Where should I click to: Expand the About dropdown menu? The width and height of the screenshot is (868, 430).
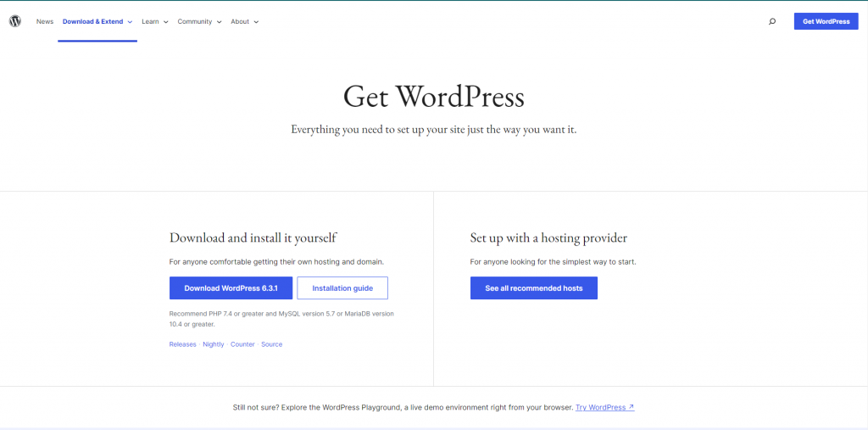tap(245, 21)
